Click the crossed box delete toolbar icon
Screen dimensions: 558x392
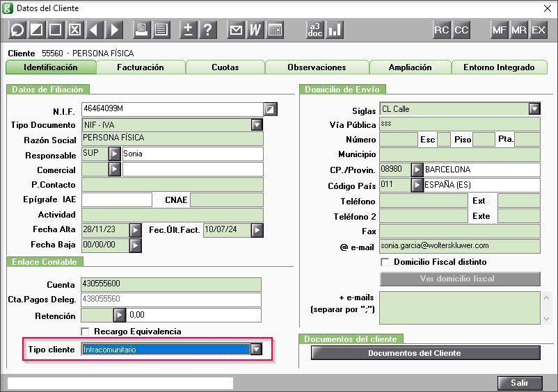[x=74, y=29]
